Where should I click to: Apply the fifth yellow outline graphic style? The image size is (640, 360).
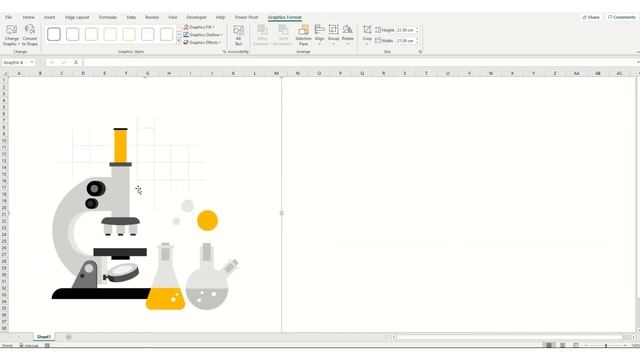(129, 34)
